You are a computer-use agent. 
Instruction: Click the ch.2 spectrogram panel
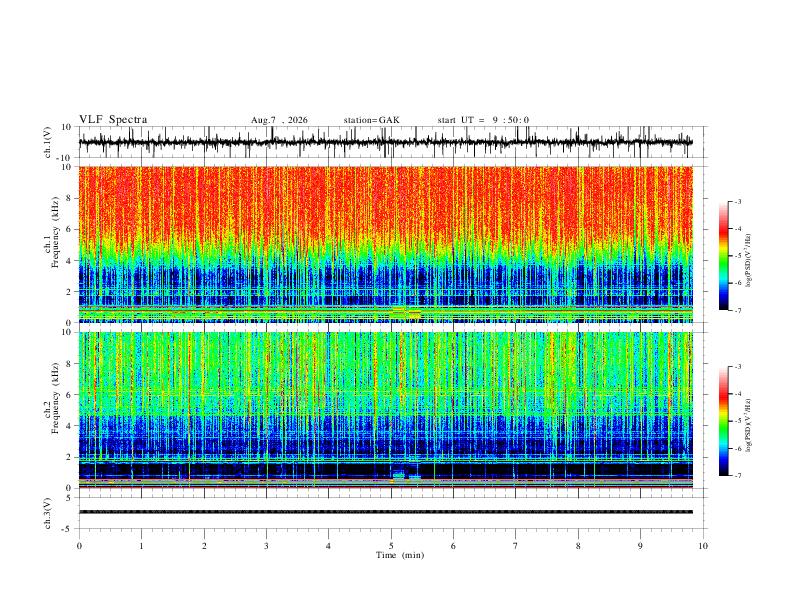385,410
